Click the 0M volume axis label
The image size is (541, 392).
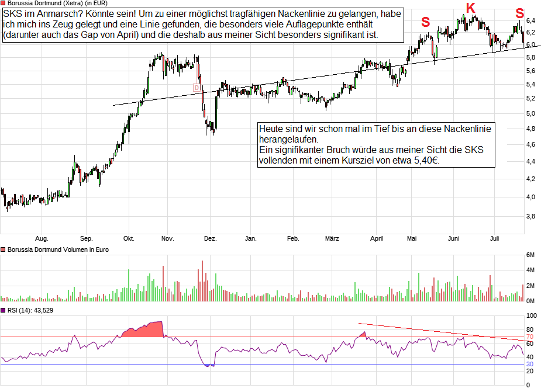pos(530,301)
